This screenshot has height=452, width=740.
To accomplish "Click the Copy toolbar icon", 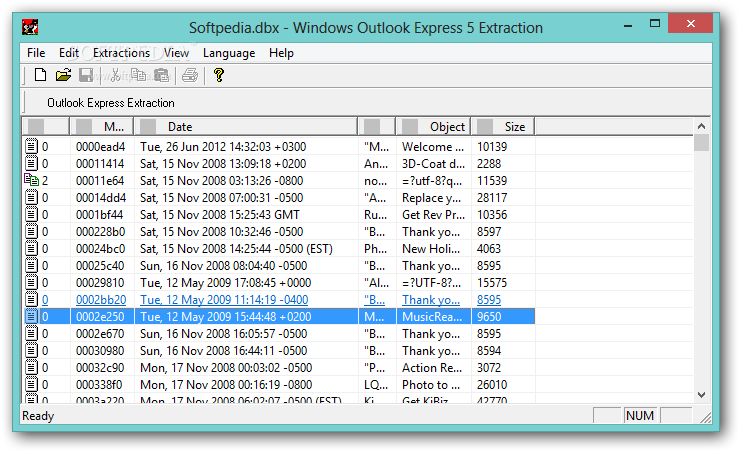I will coord(138,75).
